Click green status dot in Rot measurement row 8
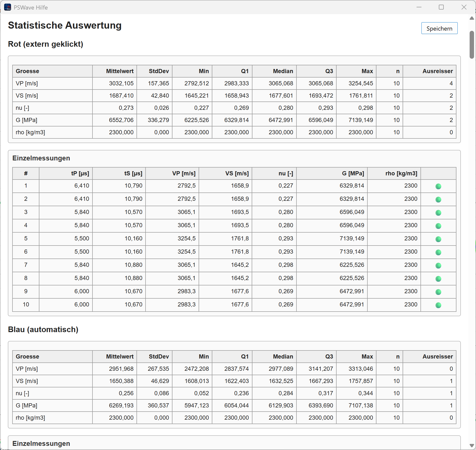The height and width of the screenshot is (450, 476). point(438,279)
